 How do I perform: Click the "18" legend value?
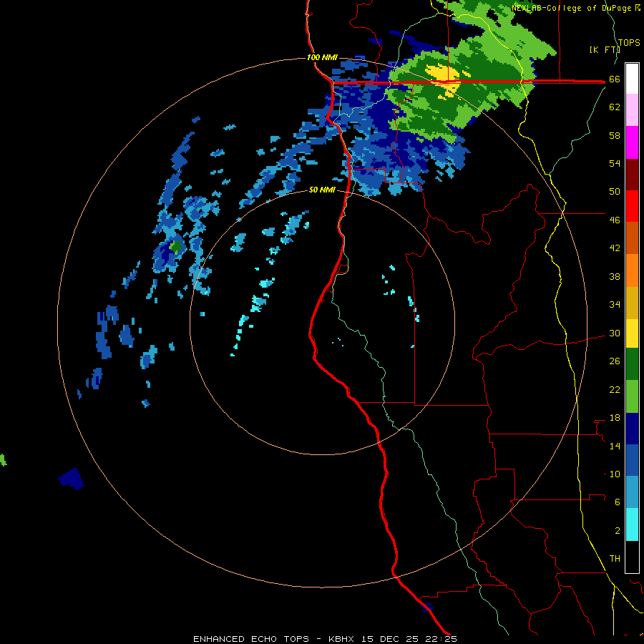click(615, 418)
